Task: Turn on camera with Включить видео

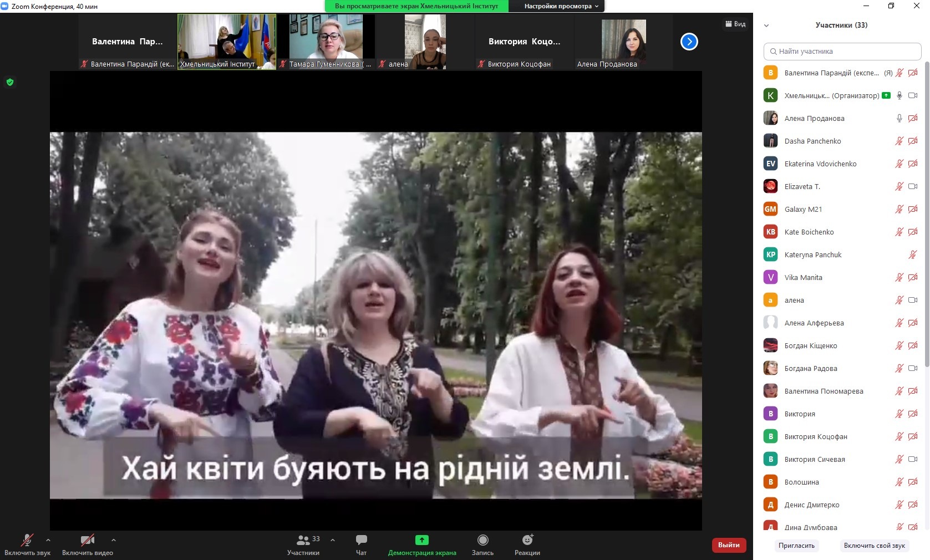Action: point(87,540)
